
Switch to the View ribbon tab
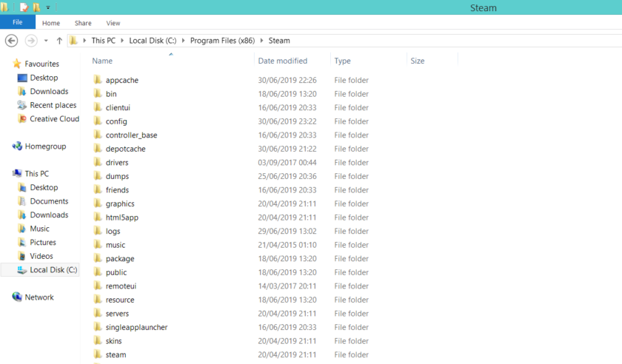coord(113,23)
